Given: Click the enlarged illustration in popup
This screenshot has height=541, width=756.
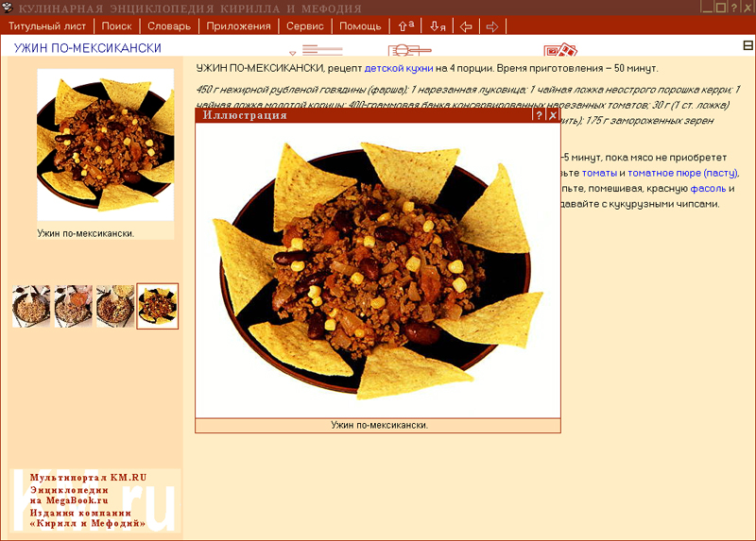Looking at the screenshot, I should pyautogui.click(x=378, y=270).
